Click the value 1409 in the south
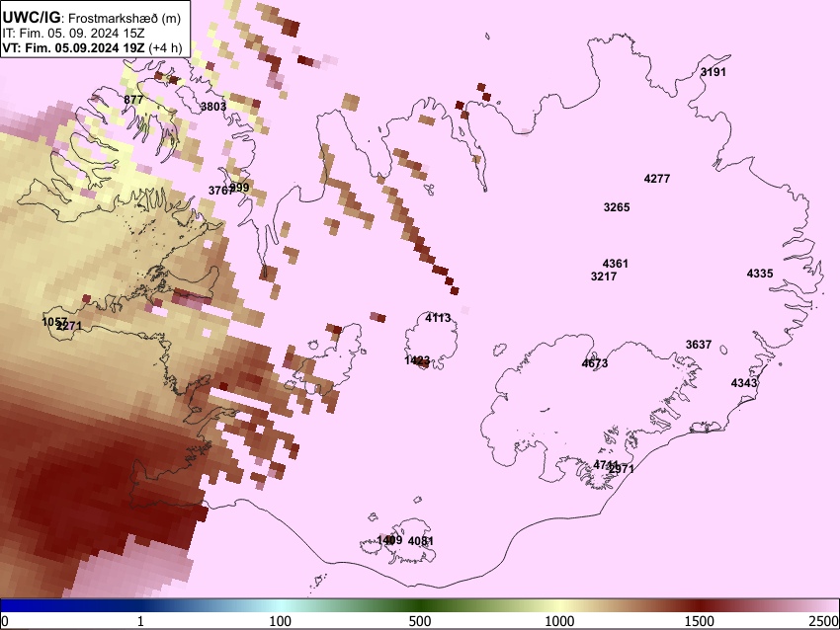The width and height of the screenshot is (840, 630). point(389,540)
